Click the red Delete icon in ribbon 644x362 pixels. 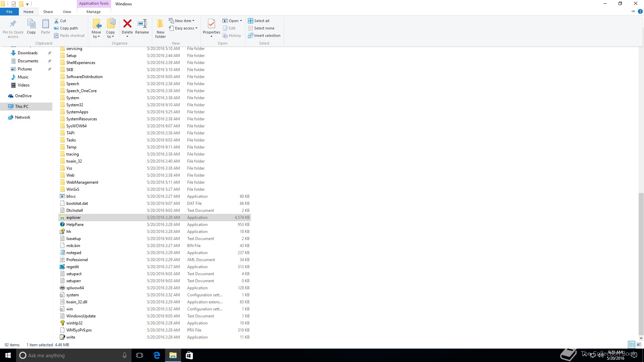(x=127, y=24)
